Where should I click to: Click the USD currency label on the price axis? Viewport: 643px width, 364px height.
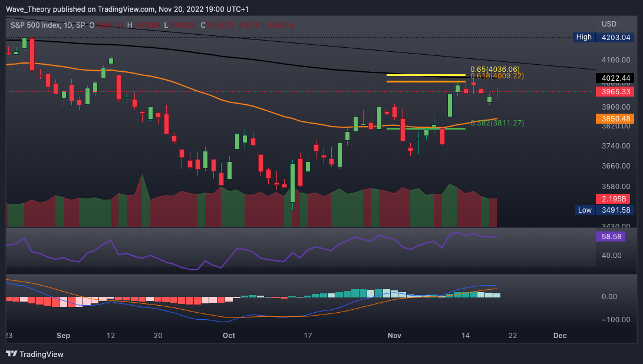[x=609, y=24]
